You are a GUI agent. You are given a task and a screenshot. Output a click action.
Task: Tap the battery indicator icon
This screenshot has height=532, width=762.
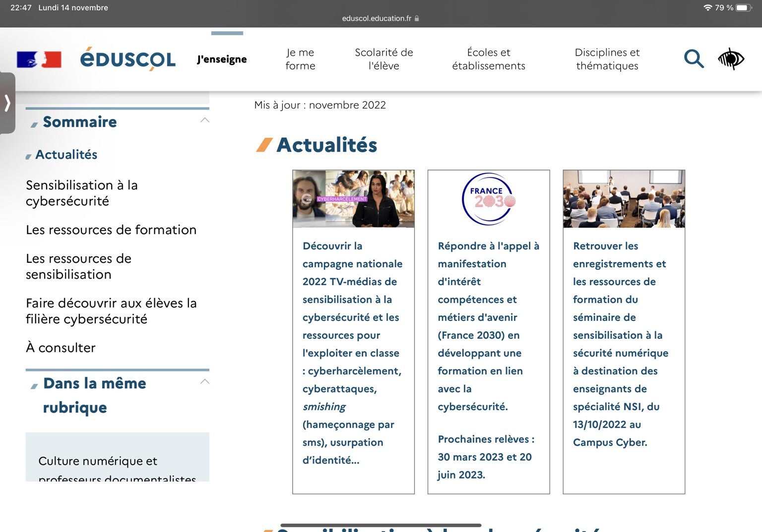[744, 7]
